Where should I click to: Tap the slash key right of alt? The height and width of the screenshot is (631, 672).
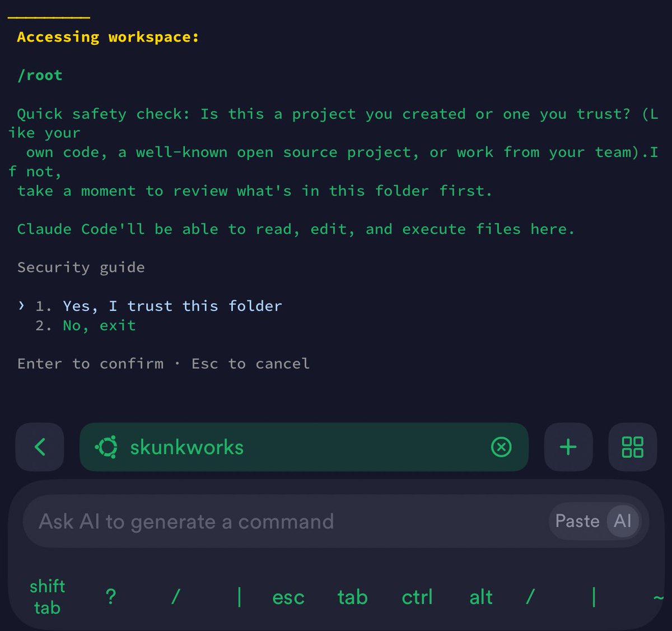pos(530,597)
